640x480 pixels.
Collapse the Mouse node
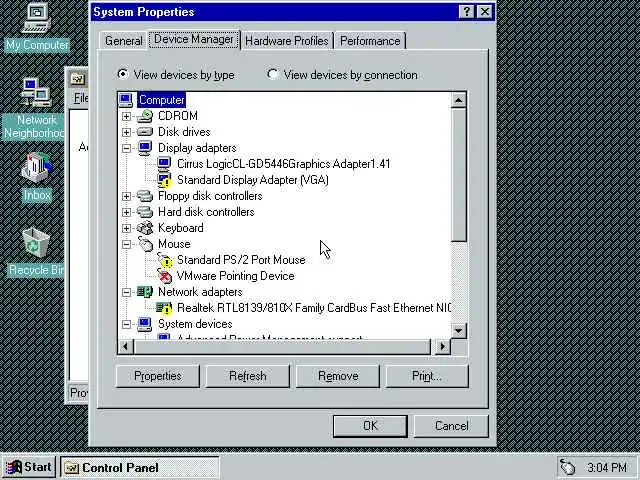pyautogui.click(x=127, y=244)
